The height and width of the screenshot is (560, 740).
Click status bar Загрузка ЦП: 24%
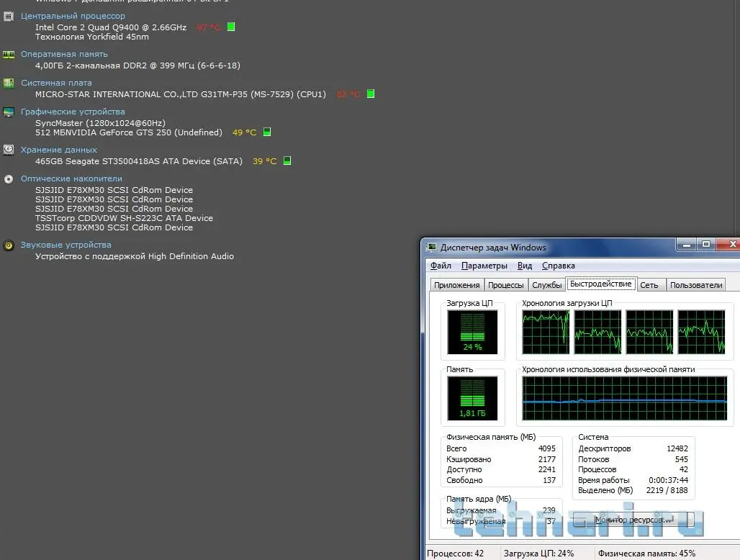click(538, 554)
